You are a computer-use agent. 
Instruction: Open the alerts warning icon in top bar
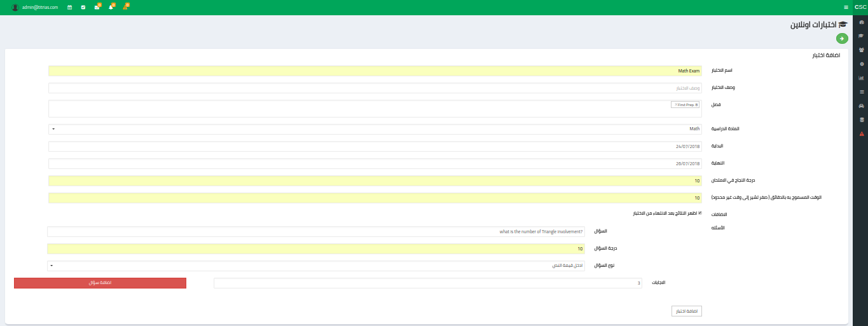click(125, 7)
